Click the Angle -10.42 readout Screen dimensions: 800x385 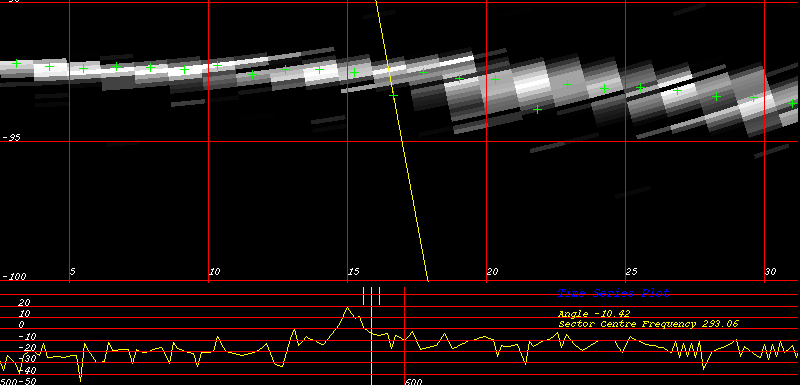coord(594,314)
